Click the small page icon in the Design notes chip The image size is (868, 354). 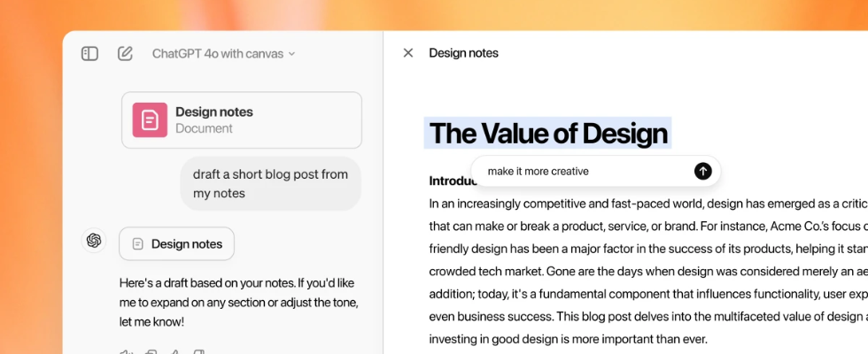pos(137,243)
